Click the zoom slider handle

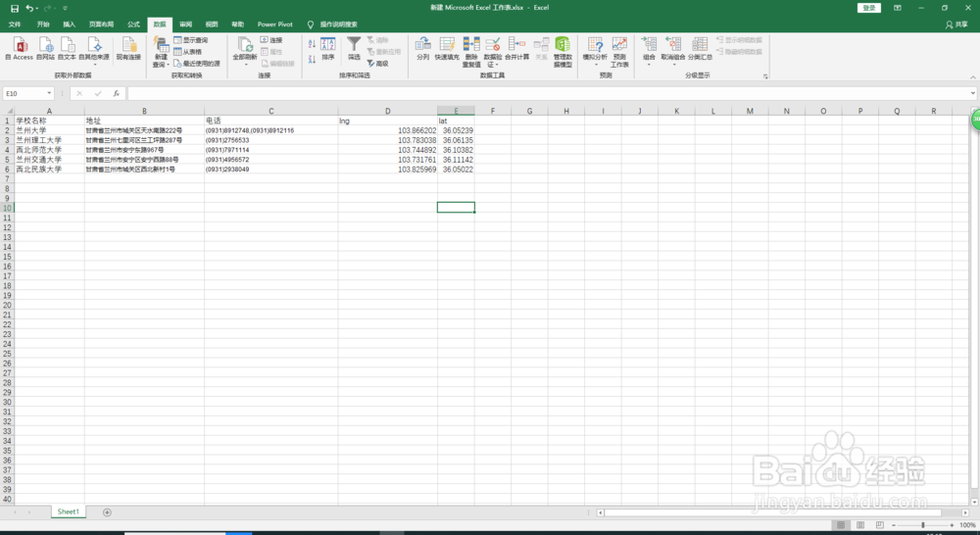[x=922, y=525]
